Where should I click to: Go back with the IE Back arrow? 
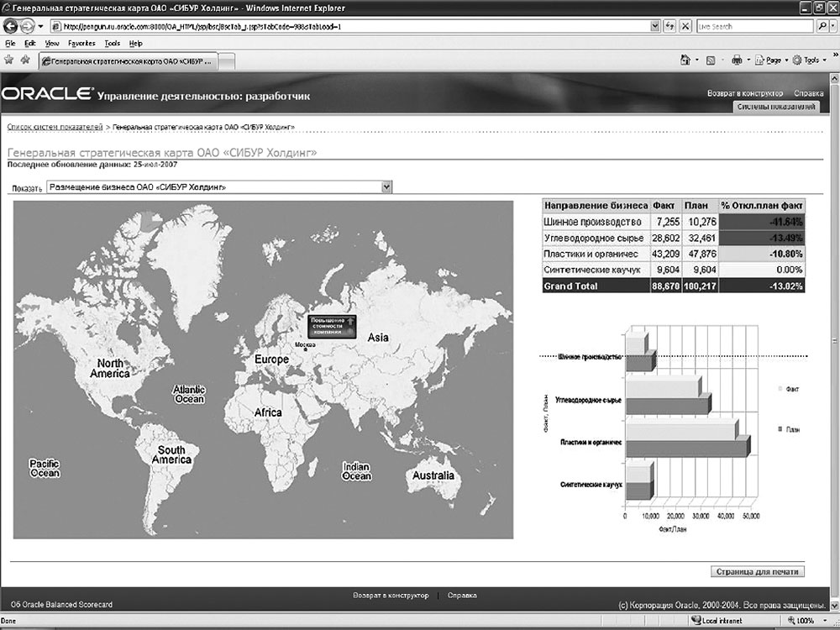10,26
